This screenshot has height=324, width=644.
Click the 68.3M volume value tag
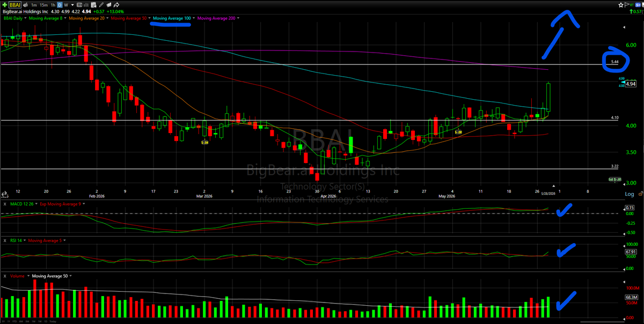631,297
